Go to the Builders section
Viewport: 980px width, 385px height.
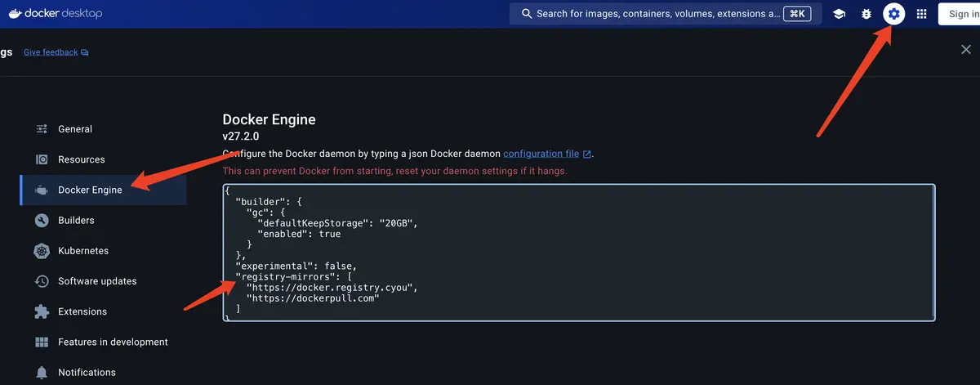click(x=103, y=220)
